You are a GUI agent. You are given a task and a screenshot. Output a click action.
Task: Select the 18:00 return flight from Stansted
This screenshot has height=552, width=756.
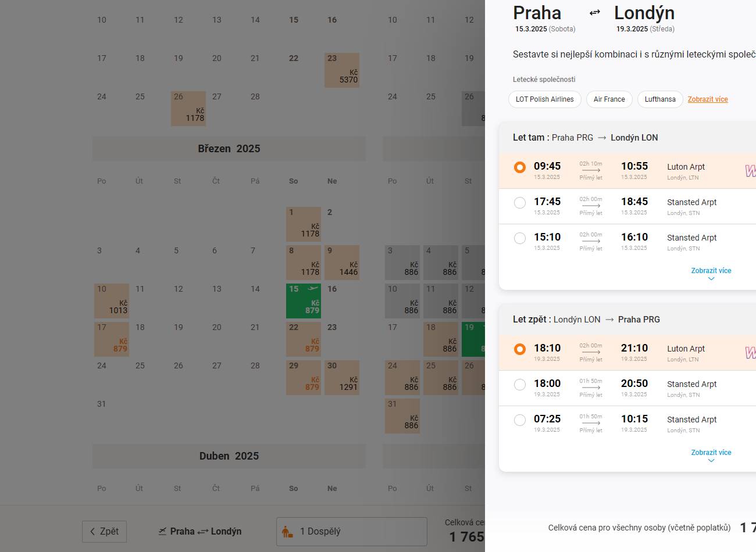(x=520, y=385)
